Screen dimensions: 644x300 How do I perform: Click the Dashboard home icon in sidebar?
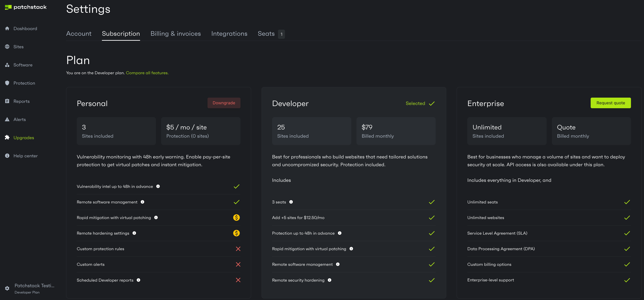(7, 28)
